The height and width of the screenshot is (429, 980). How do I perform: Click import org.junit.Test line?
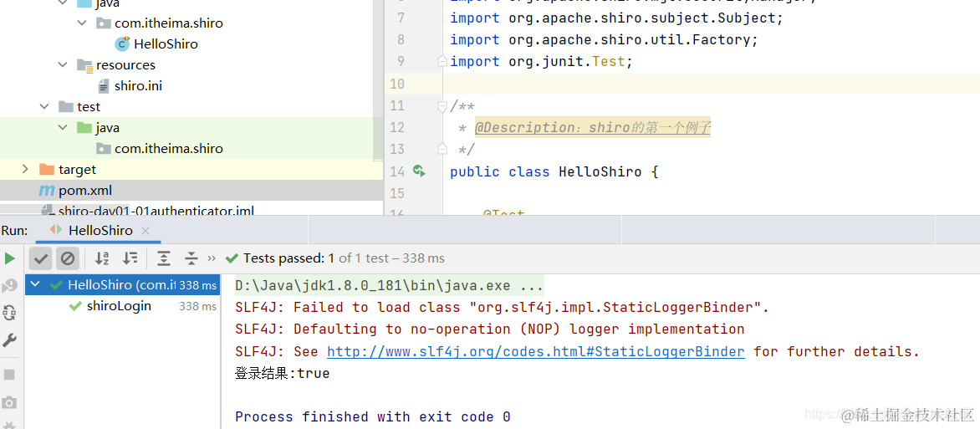541,61
